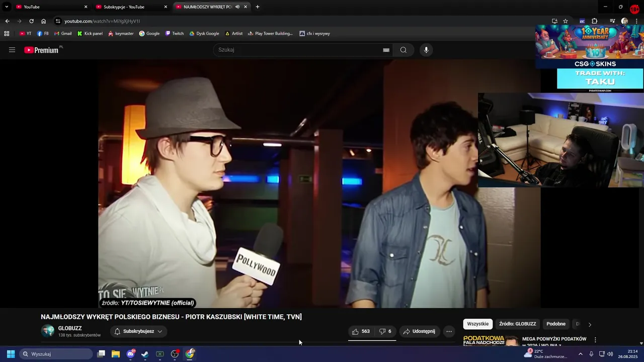Open clock and date 21:14
The height and width of the screenshot is (362, 644).
pos(628,354)
